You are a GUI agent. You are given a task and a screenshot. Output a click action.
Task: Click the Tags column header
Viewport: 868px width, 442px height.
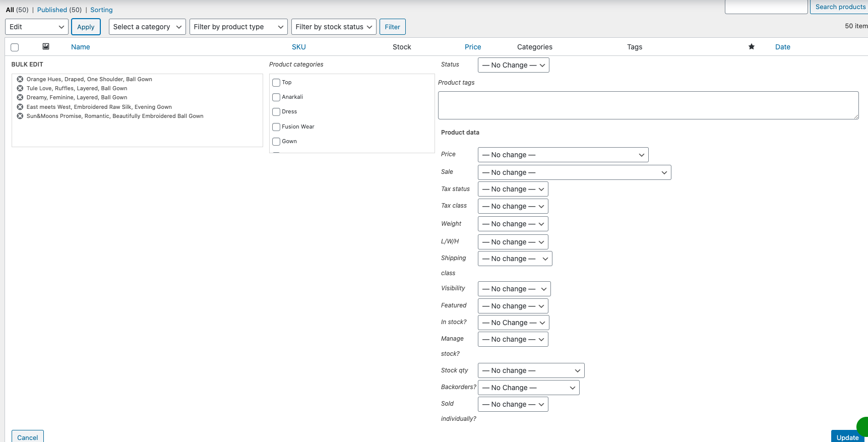[x=635, y=47]
